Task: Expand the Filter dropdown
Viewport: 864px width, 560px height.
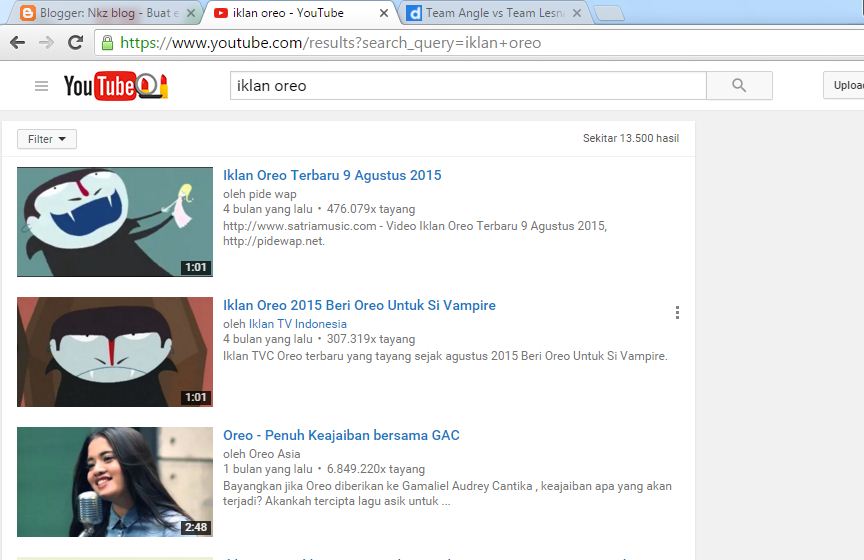Action: coord(47,139)
